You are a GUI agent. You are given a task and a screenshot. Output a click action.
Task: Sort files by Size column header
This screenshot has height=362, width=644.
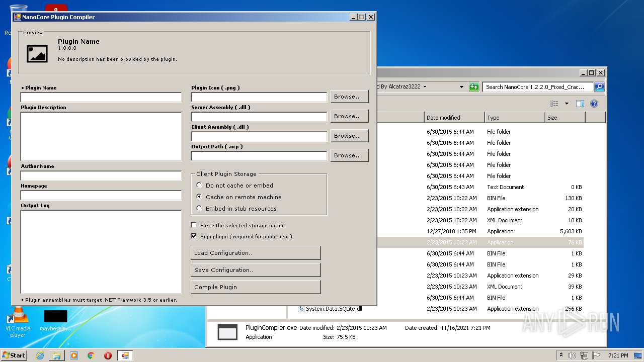tap(565, 117)
